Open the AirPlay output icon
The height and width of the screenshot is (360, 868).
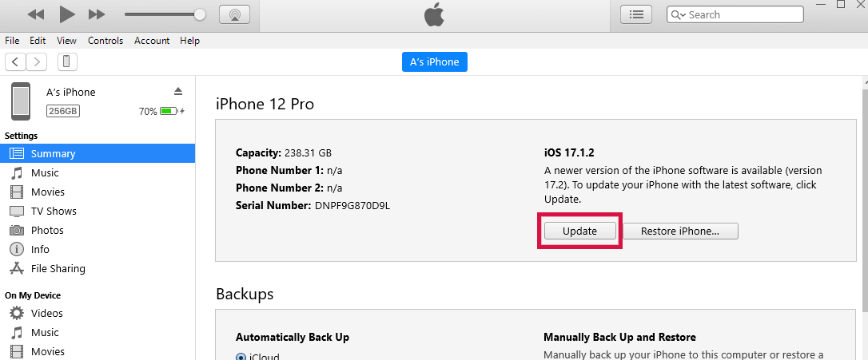coord(234,14)
